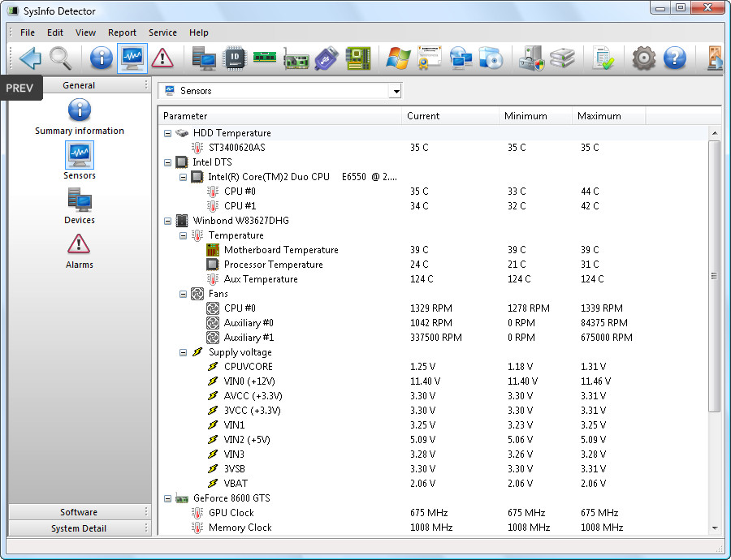Open the CPU ID chip icon
Viewport: 731px width, 560px height.
click(235, 58)
